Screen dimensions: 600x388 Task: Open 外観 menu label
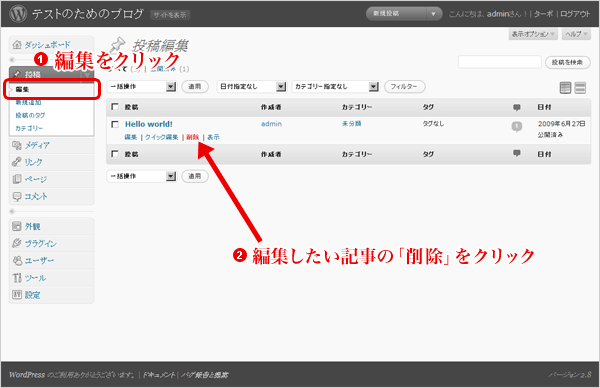[x=33, y=227]
